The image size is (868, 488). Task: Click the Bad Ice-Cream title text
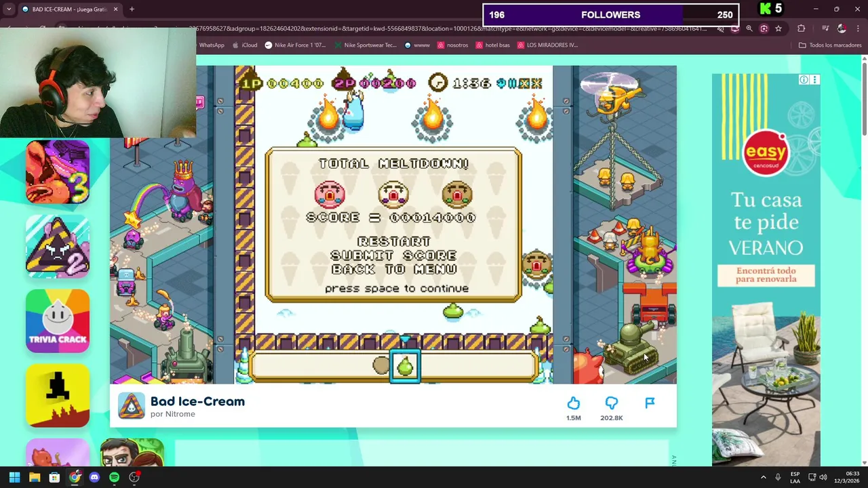coord(197,401)
